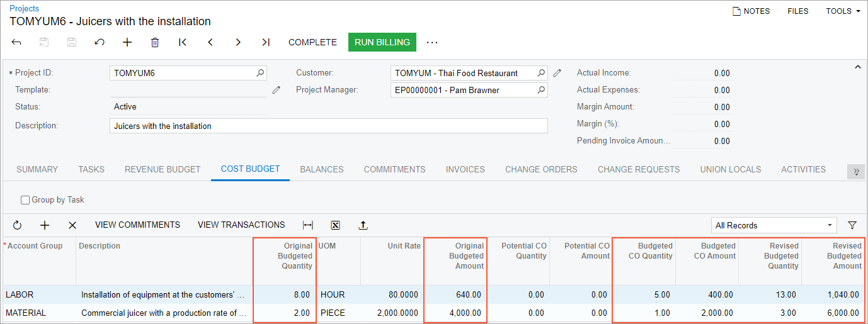Click the upload icon in grid toolbar
Viewport: 868px width, 324px height.
click(x=363, y=225)
